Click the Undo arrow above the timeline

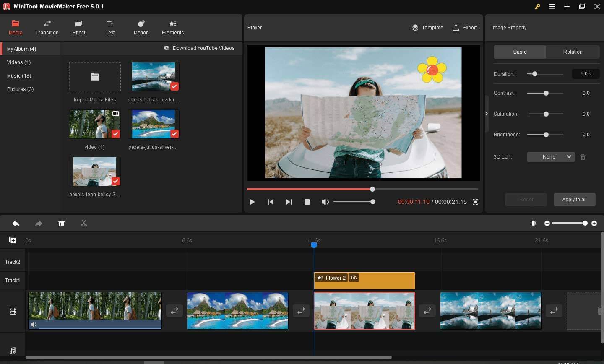(16, 223)
